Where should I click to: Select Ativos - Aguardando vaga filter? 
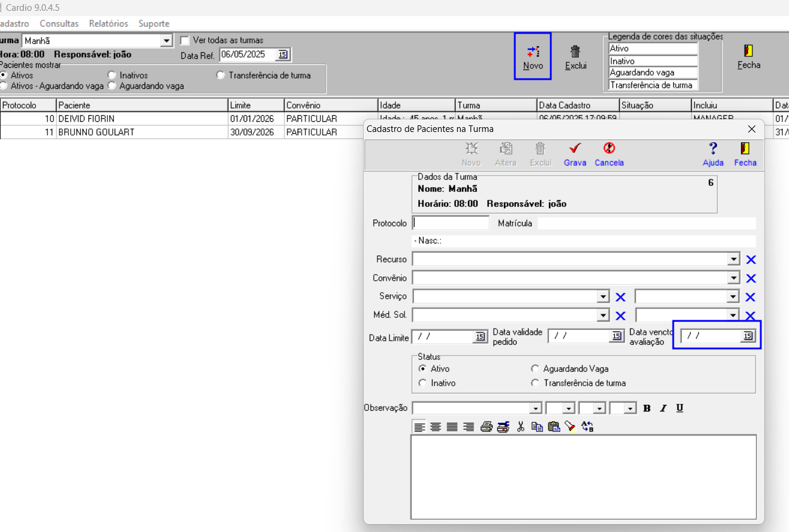4,86
